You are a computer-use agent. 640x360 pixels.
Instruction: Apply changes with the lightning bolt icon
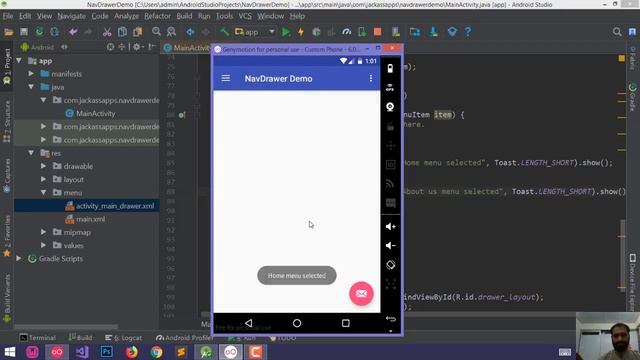(x=301, y=32)
